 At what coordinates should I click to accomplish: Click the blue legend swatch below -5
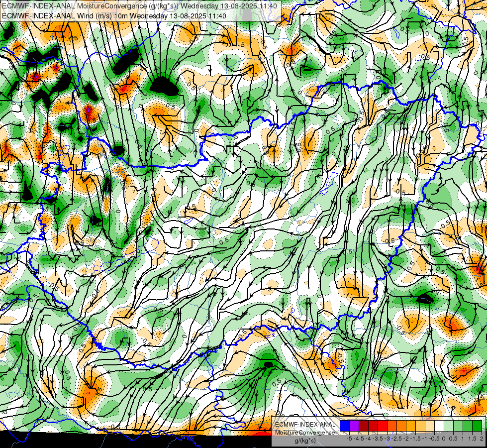coord(344,426)
